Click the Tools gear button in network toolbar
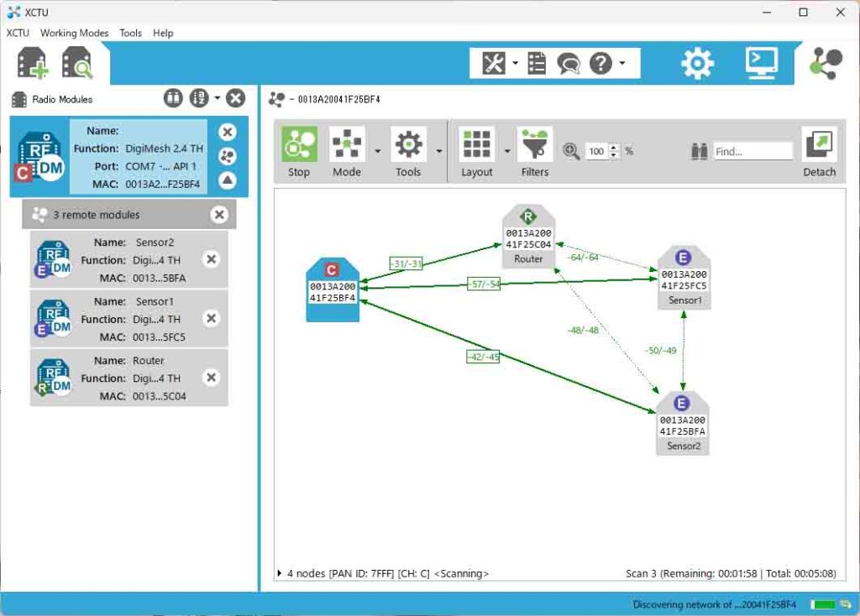This screenshot has height=616, width=860. tap(409, 152)
